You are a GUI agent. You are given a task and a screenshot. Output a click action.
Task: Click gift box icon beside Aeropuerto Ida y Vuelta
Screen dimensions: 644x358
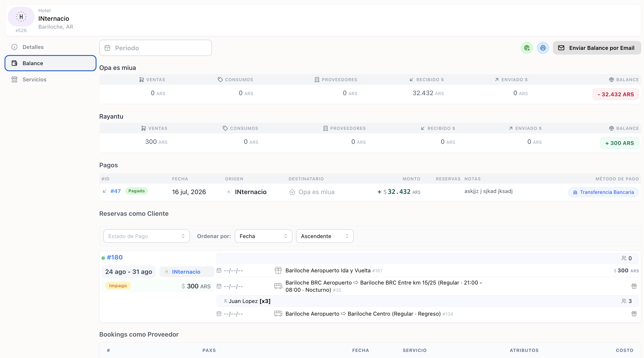[x=278, y=270]
